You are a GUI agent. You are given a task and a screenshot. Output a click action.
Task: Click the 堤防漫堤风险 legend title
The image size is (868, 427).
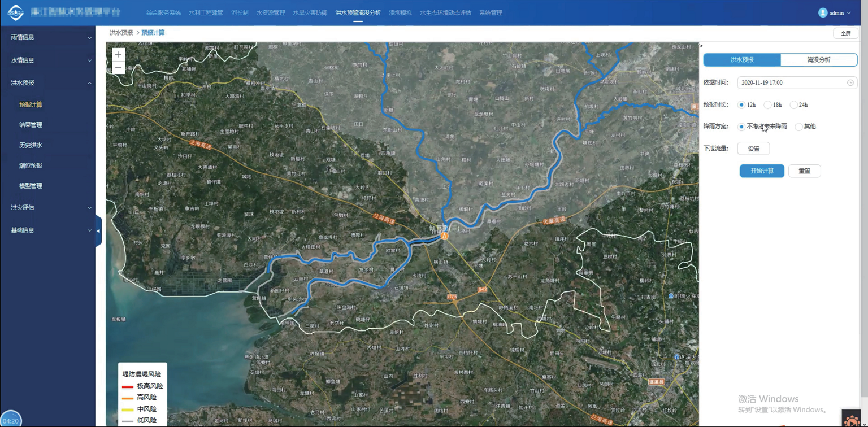142,374
